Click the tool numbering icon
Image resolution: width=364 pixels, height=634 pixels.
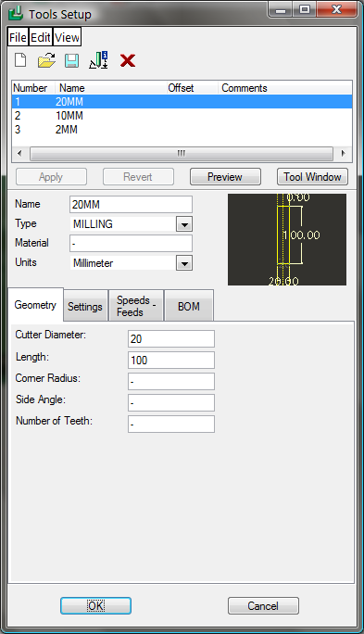click(98, 60)
